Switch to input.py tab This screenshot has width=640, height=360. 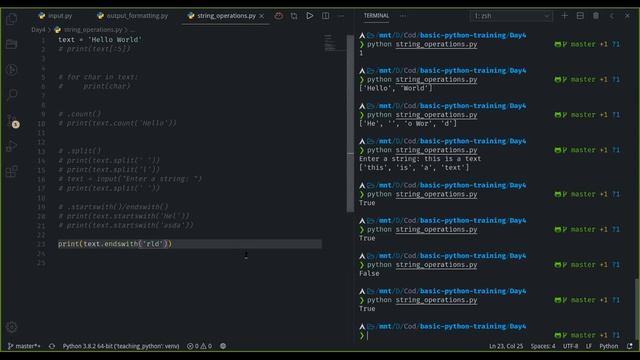tap(56, 16)
